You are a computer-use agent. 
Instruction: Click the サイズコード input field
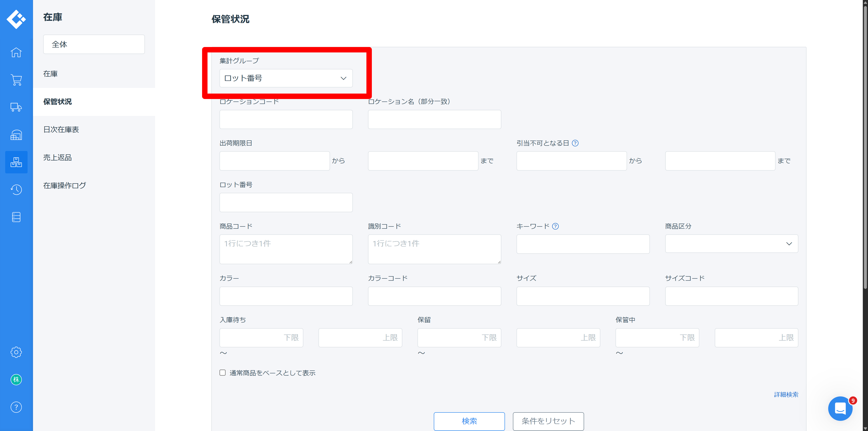pos(731,296)
